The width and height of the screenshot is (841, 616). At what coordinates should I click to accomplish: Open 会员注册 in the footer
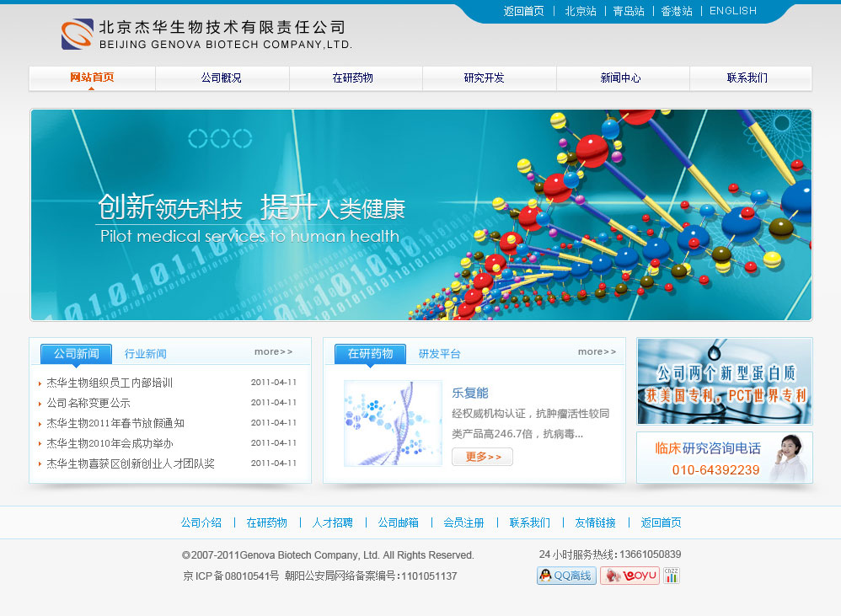(463, 522)
